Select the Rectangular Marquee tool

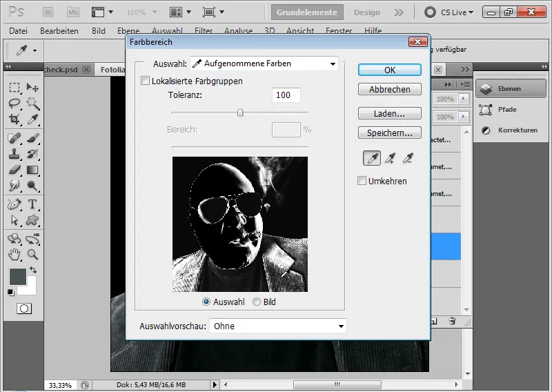(x=14, y=87)
